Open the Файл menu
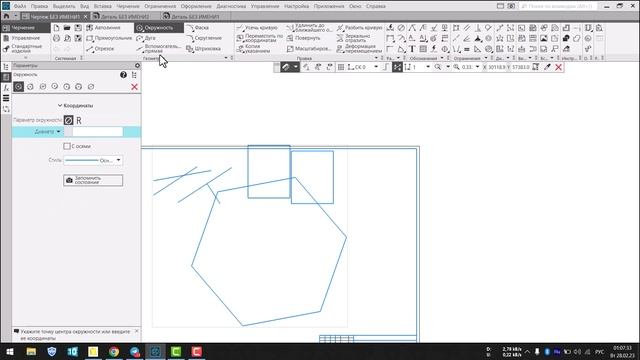The height and width of the screenshot is (360, 640). click(x=20, y=6)
